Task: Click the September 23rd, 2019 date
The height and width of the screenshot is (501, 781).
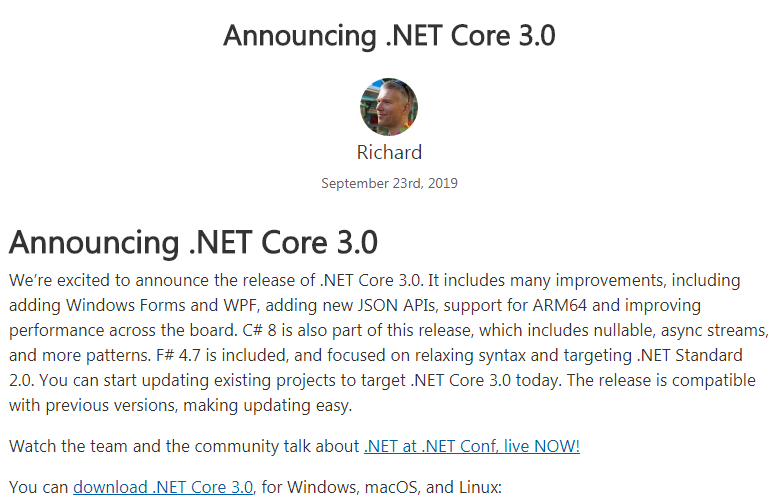Action: tap(389, 184)
